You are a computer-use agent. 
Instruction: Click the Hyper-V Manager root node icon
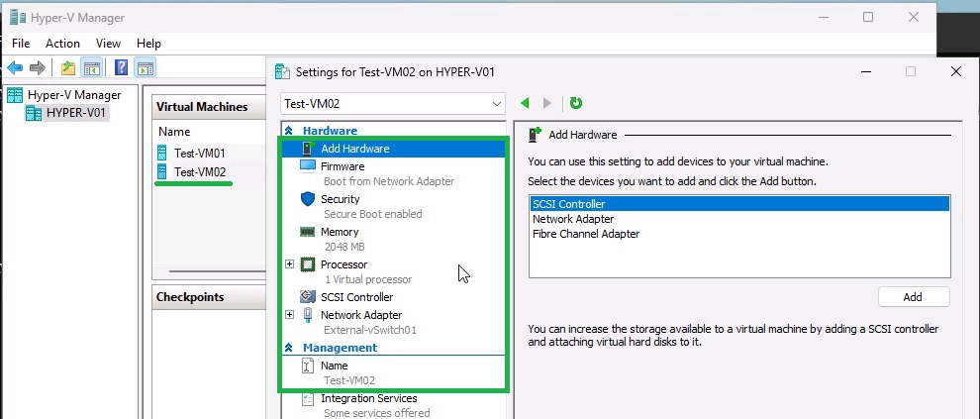15,95
